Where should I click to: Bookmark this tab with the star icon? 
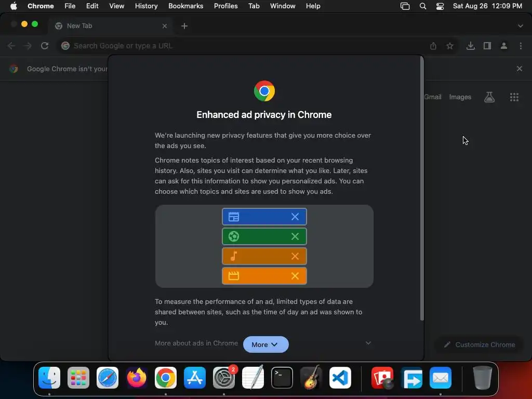pos(450,46)
